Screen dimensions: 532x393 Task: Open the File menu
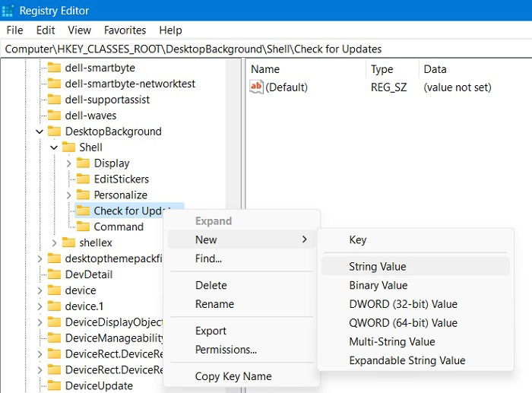(14, 30)
